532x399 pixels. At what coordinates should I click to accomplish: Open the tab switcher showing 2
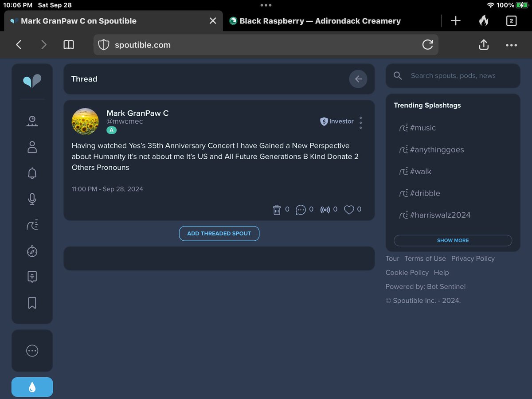pyautogui.click(x=511, y=21)
